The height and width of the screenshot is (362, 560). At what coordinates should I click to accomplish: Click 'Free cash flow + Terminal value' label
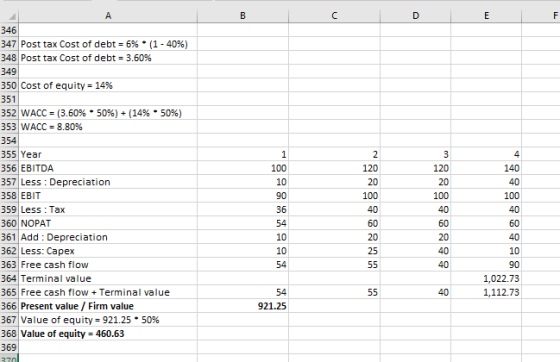coord(108,292)
